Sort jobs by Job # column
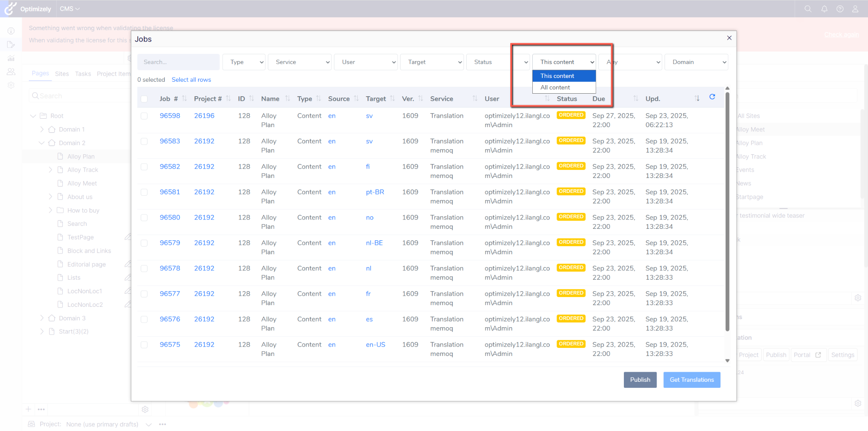Viewport: 868px width, 431px height. point(184,99)
